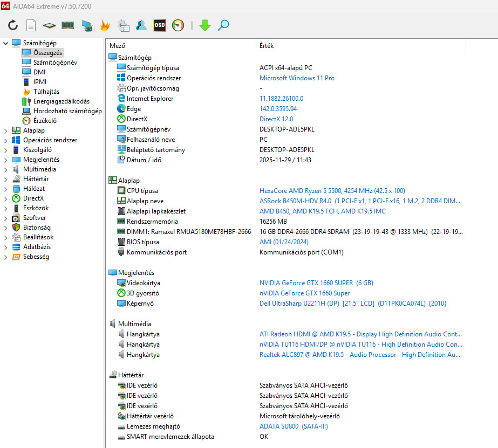This screenshot has height=448, width=498.
Task: Expand the Hálózat tree node
Action: click(5, 189)
